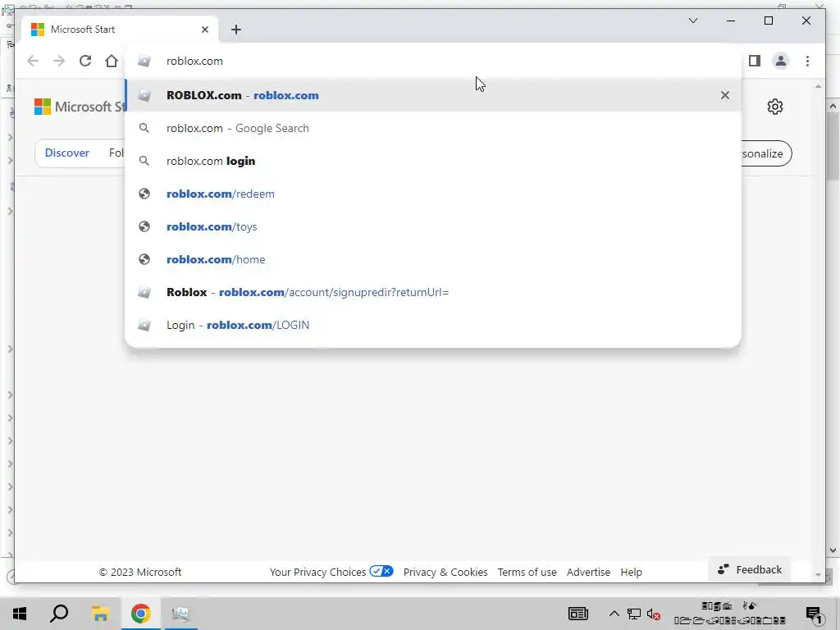Click the Chrome taskbar icon

coord(140,614)
